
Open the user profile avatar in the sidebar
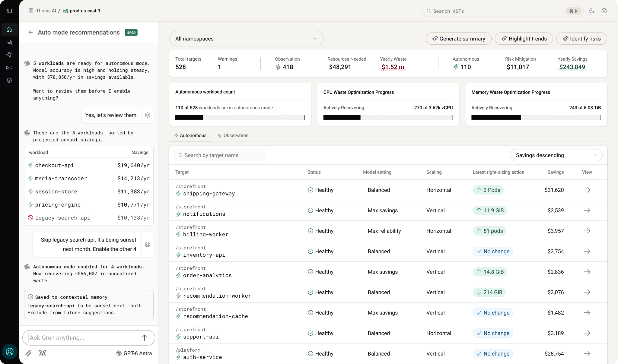(10, 352)
